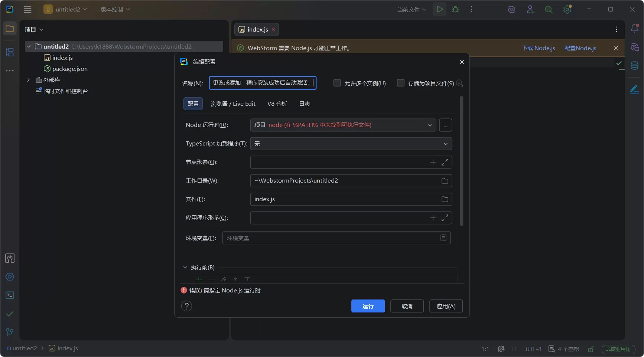Click the AI Assistant icon in the top bar
Image resolution: width=644 pixels, height=357 pixels.
pos(511,10)
